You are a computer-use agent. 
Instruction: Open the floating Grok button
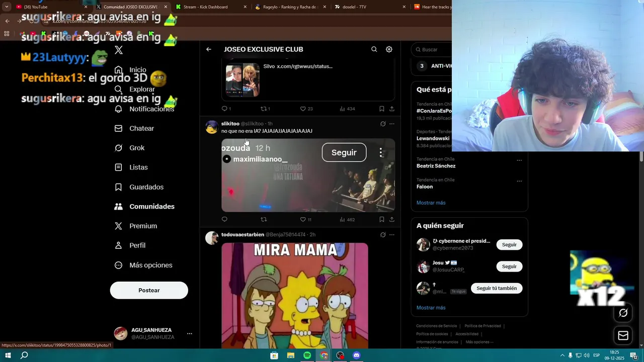click(x=623, y=313)
